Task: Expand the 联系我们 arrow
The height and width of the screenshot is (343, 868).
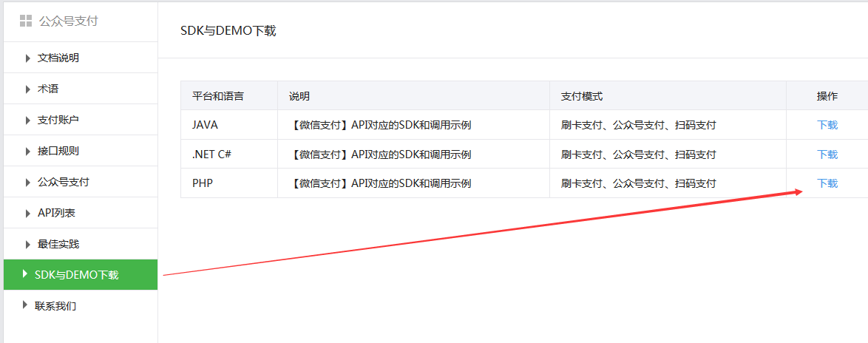Action: point(24,305)
